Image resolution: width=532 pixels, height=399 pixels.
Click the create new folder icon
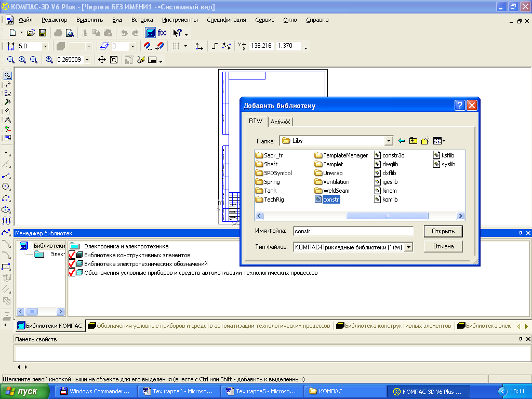click(425, 141)
